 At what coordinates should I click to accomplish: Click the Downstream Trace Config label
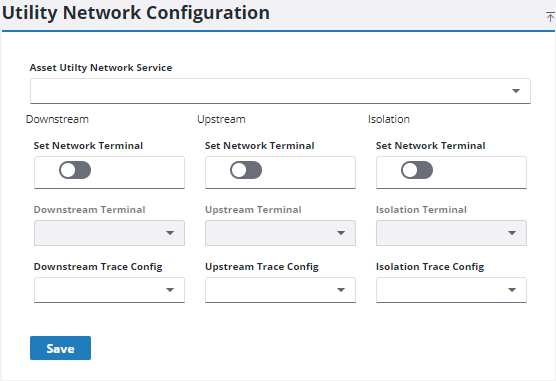pyautogui.click(x=98, y=267)
